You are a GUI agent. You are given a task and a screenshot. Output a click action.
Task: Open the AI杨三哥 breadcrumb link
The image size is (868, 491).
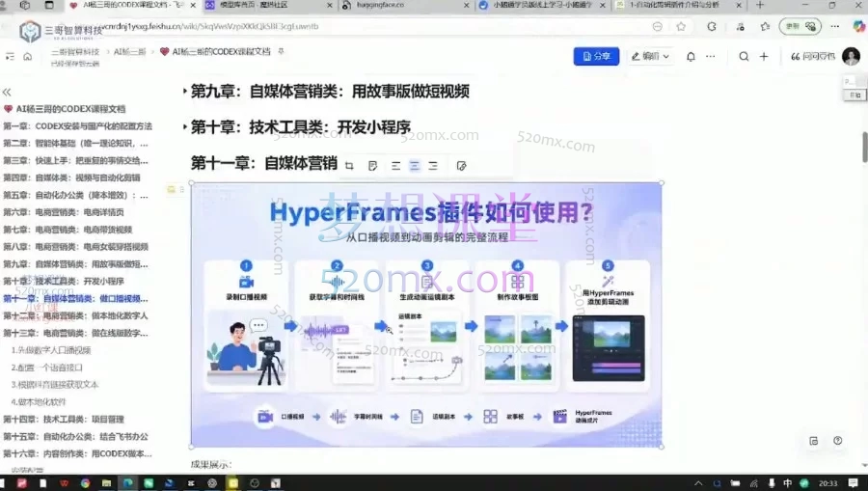(129, 52)
